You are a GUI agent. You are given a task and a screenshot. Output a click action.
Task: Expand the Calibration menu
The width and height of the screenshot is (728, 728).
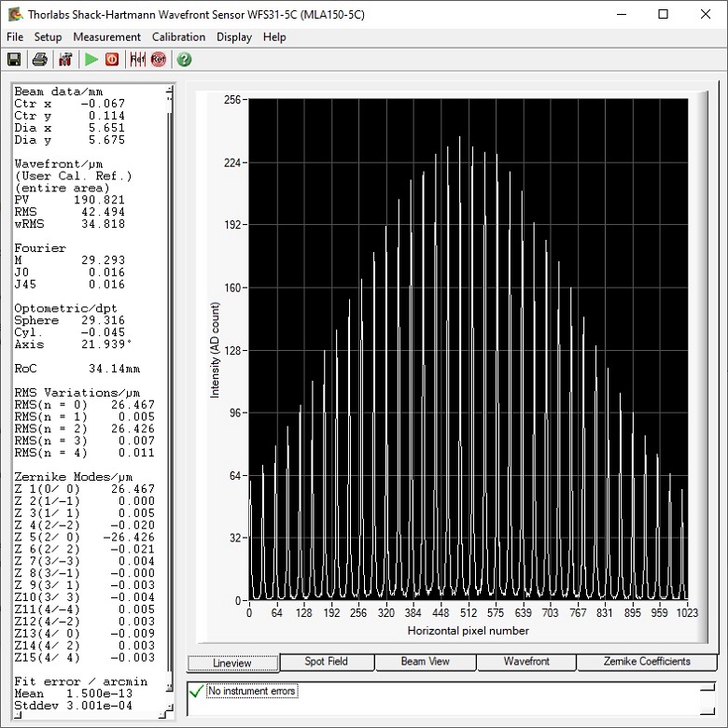point(178,37)
